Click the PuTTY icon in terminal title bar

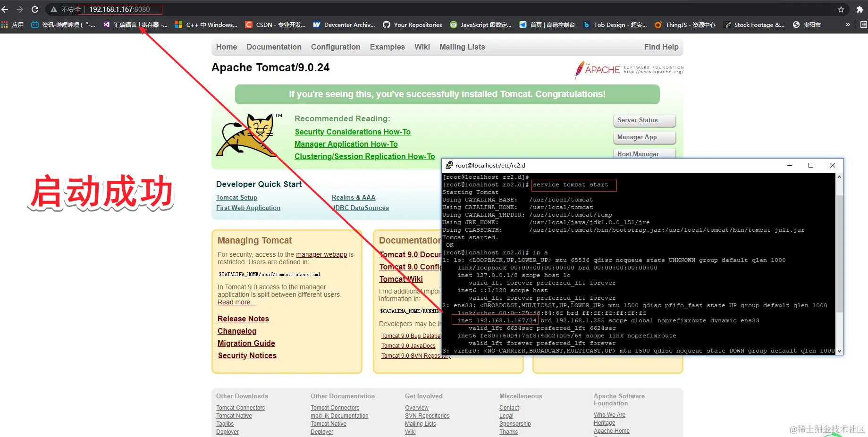point(449,165)
